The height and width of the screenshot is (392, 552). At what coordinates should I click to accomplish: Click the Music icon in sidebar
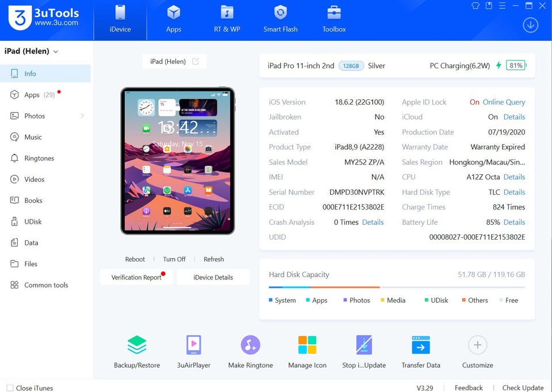(14, 137)
